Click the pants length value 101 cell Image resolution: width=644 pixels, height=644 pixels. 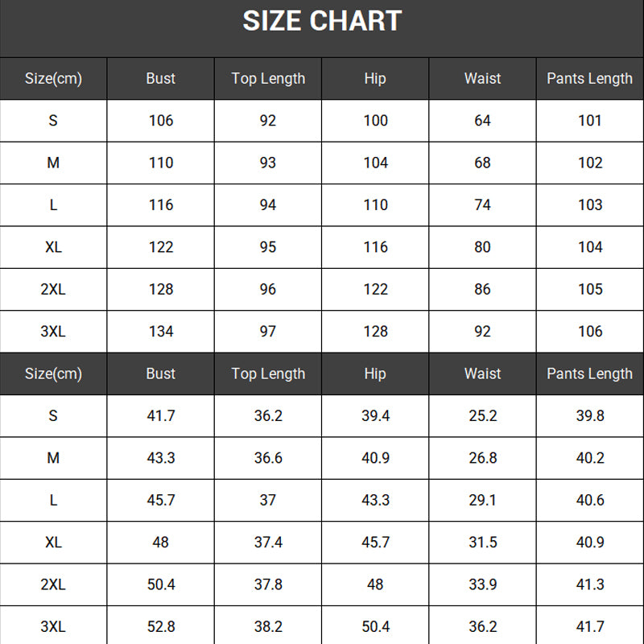tap(590, 121)
